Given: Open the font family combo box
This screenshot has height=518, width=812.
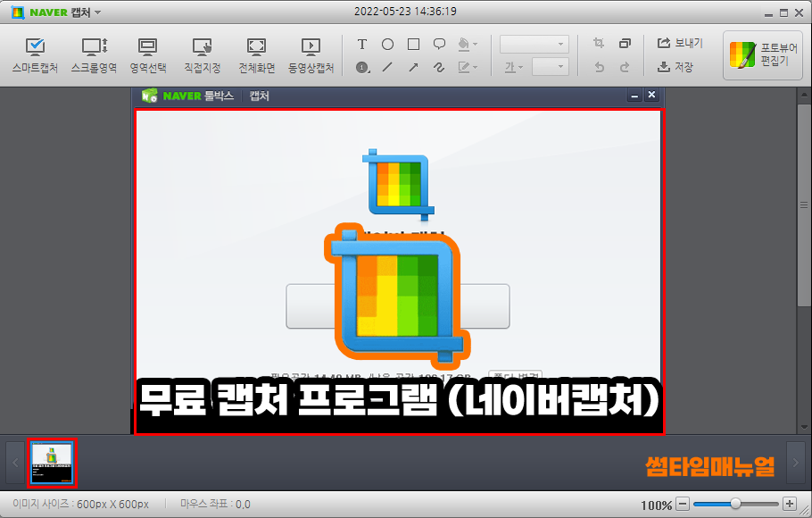Looking at the screenshot, I should pos(534,44).
